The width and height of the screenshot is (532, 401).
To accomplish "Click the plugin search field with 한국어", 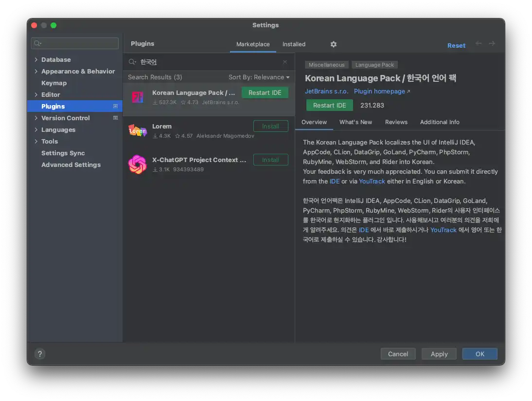I will (209, 62).
